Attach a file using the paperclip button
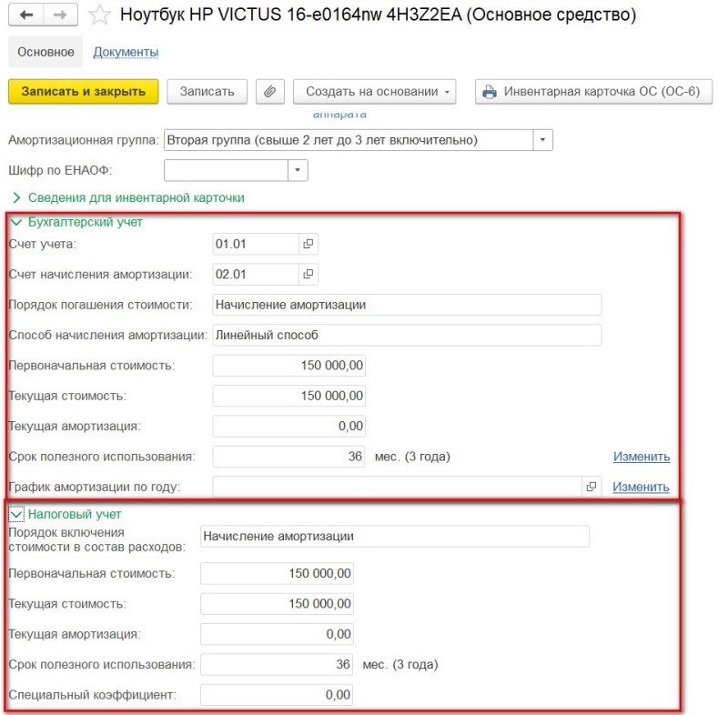728x715 pixels. [269, 91]
